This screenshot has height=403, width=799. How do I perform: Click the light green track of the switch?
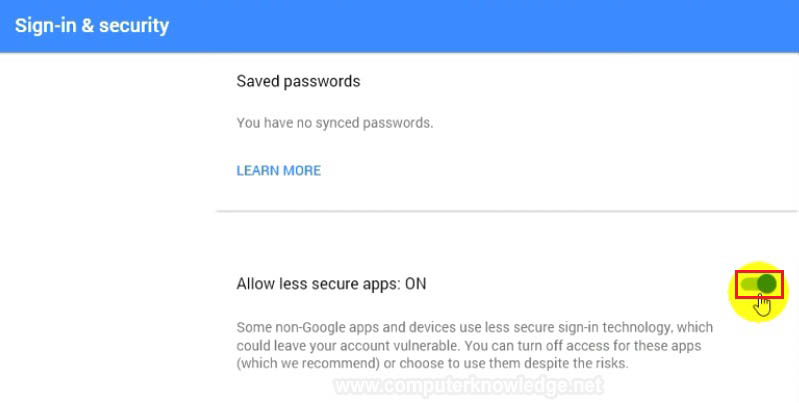point(748,284)
